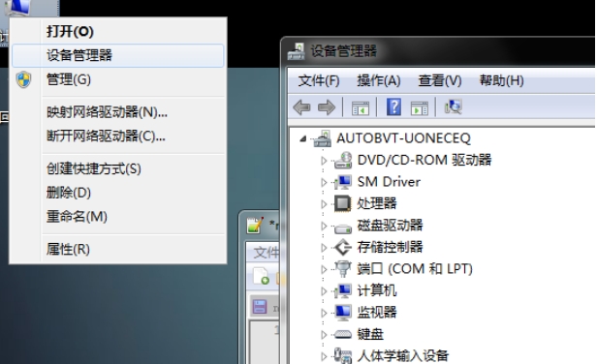Image resolution: width=597 pixels, height=364 pixels.
Task: Expand the DVD/CD-ROM 驱动器 node
Action: tap(324, 161)
